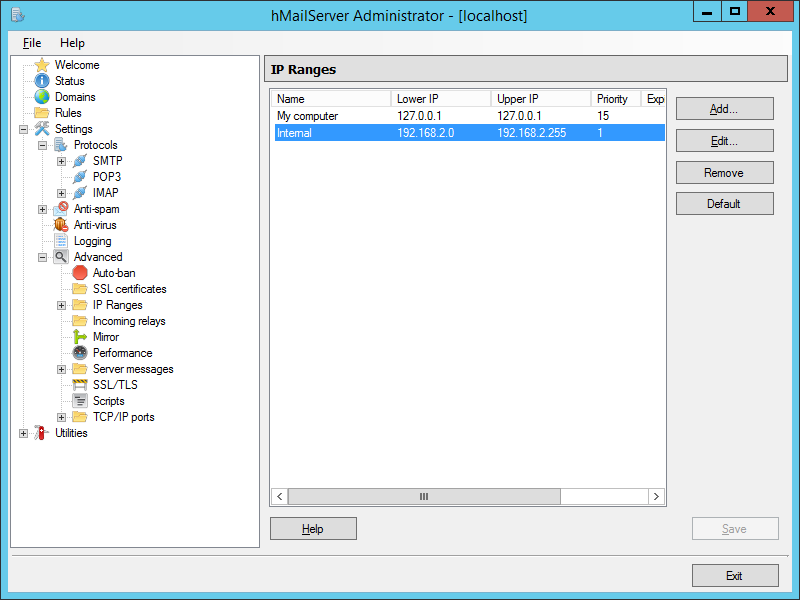Select Welcome in the tree

pos(77,65)
